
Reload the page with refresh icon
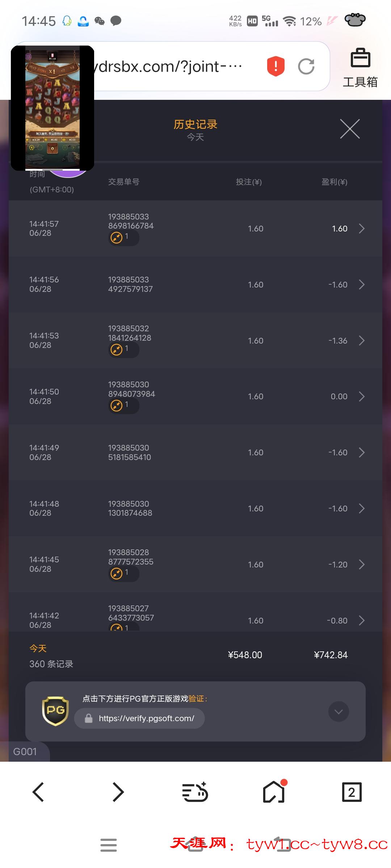[x=306, y=66]
